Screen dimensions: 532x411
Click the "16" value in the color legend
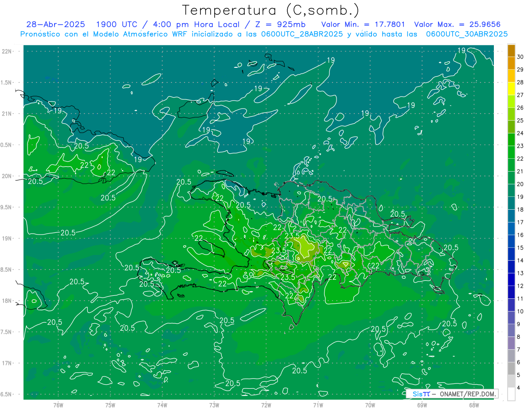coord(520,235)
